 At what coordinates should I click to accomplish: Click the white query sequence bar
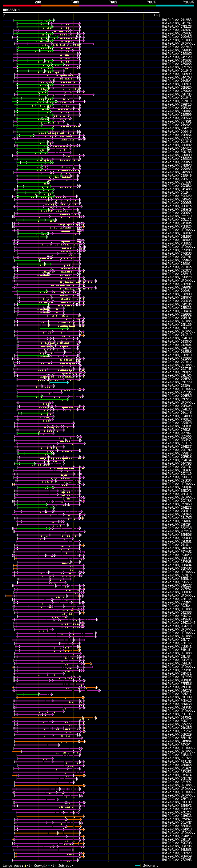click(81, 13)
